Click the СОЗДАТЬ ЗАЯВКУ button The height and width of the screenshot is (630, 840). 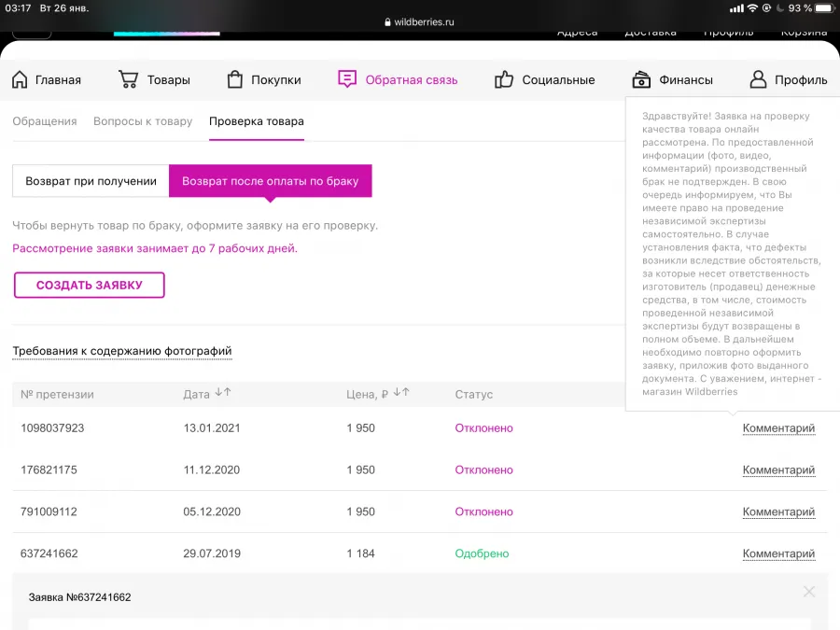coord(89,285)
